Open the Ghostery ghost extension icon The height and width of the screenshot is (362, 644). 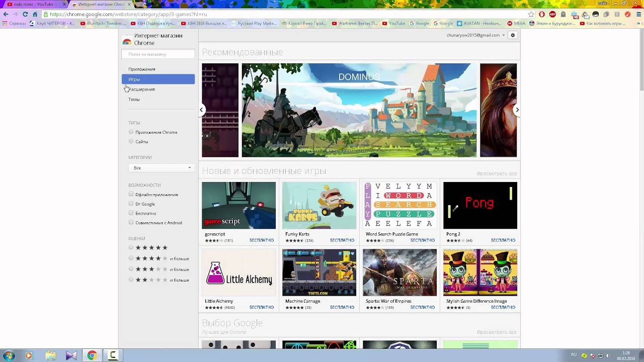(563, 14)
